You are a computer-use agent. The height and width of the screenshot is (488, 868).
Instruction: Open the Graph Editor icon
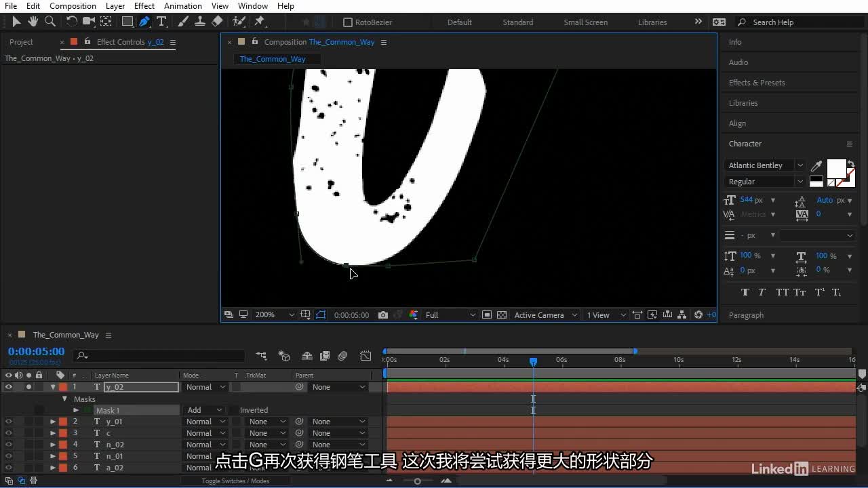pos(366,356)
